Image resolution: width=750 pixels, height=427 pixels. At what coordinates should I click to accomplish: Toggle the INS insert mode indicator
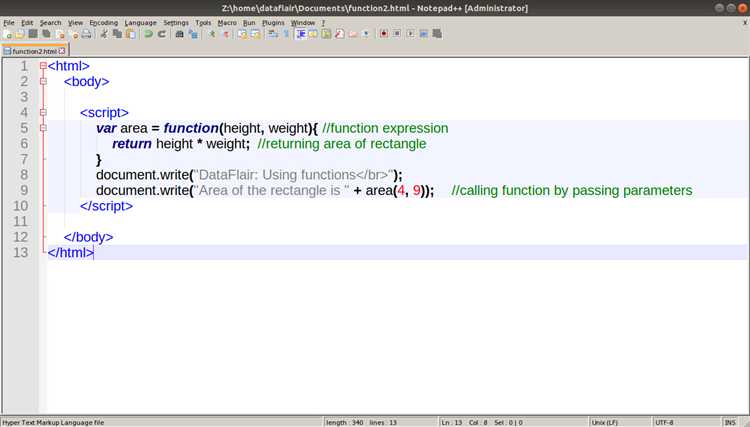(730, 423)
